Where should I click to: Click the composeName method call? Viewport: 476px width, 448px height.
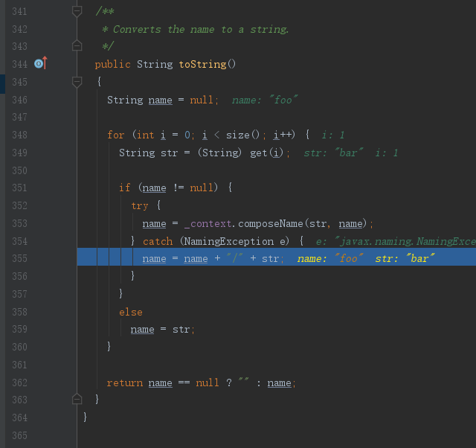pos(271,223)
